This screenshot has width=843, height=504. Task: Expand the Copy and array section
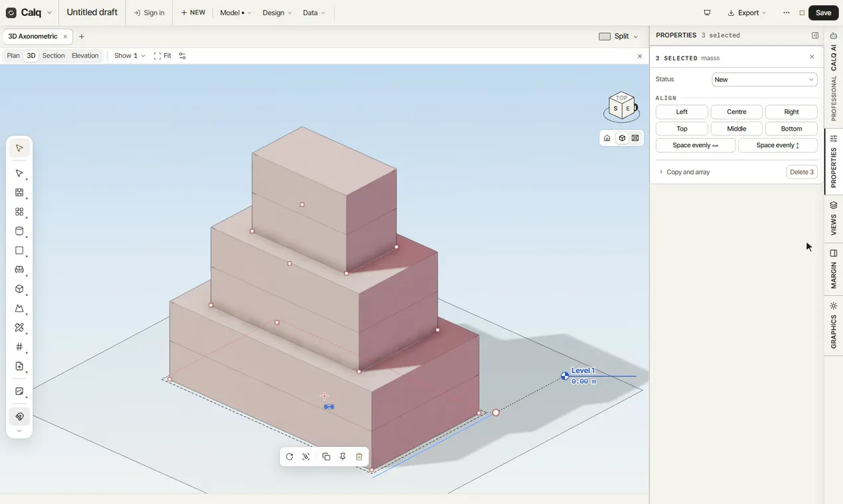coord(684,172)
